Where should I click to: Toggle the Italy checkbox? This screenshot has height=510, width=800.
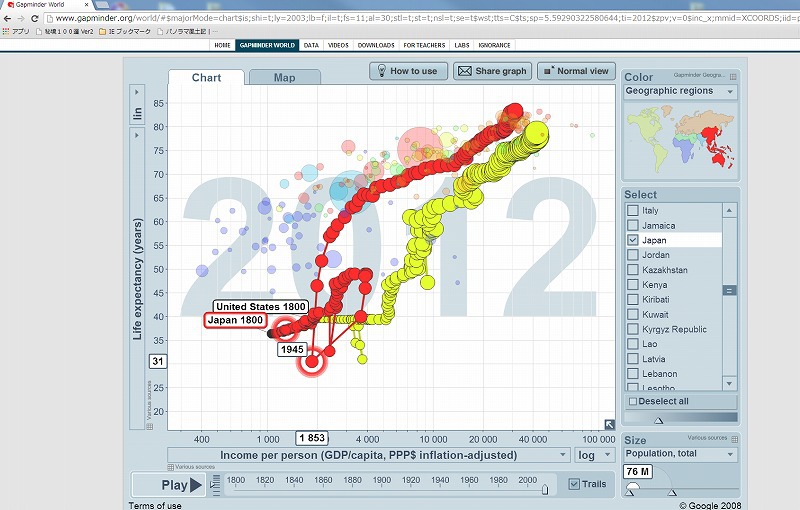pos(633,210)
